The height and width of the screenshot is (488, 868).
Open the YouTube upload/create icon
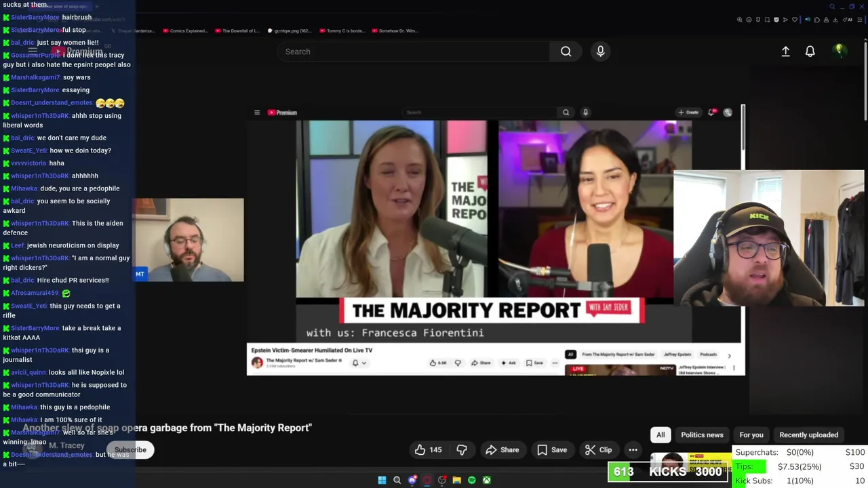[785, 52]
